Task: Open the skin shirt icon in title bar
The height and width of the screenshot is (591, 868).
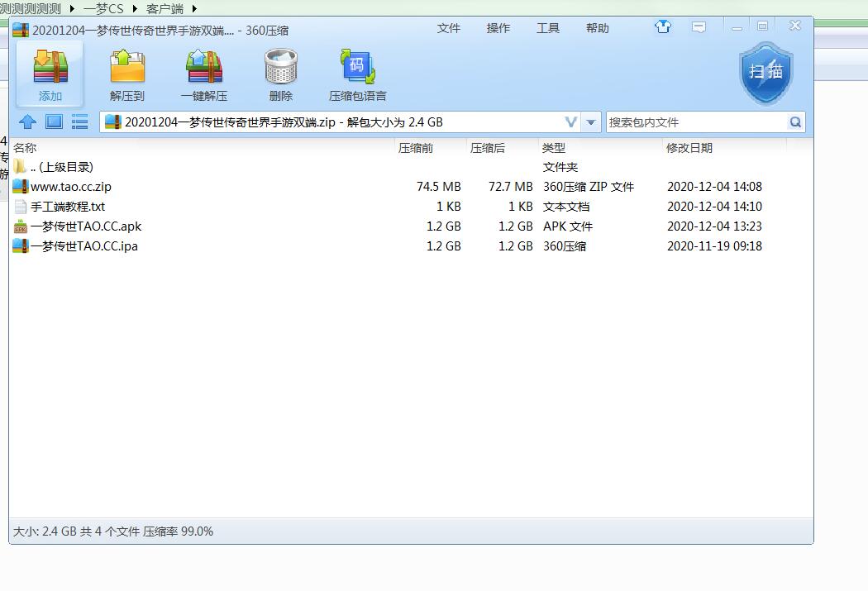Action: [662, 27]
